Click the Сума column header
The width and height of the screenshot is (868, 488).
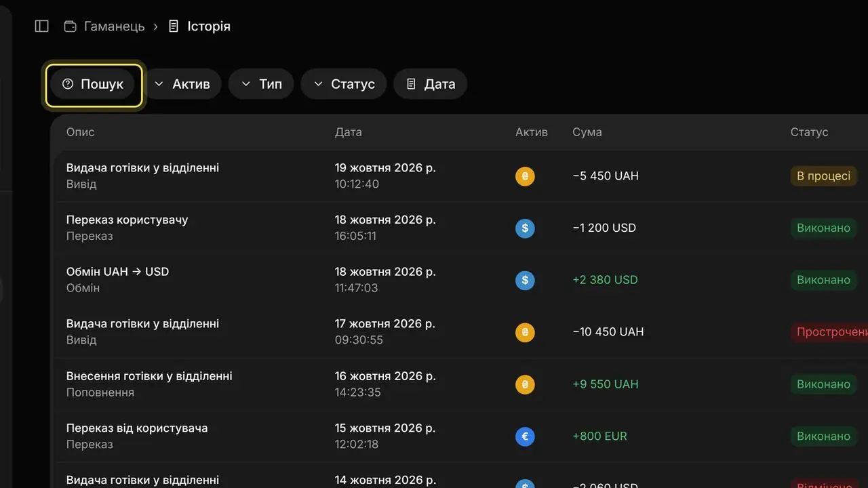point(587,132)
